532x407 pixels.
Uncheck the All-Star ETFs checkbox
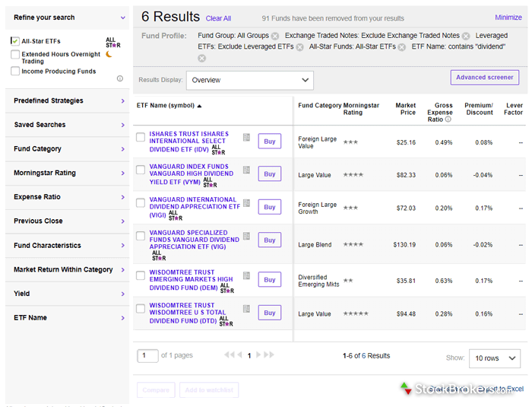(x=16, y=41)
